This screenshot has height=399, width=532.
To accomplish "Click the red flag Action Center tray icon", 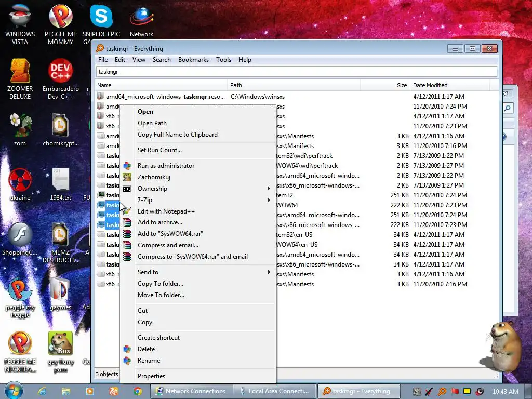I will point(455,392).
